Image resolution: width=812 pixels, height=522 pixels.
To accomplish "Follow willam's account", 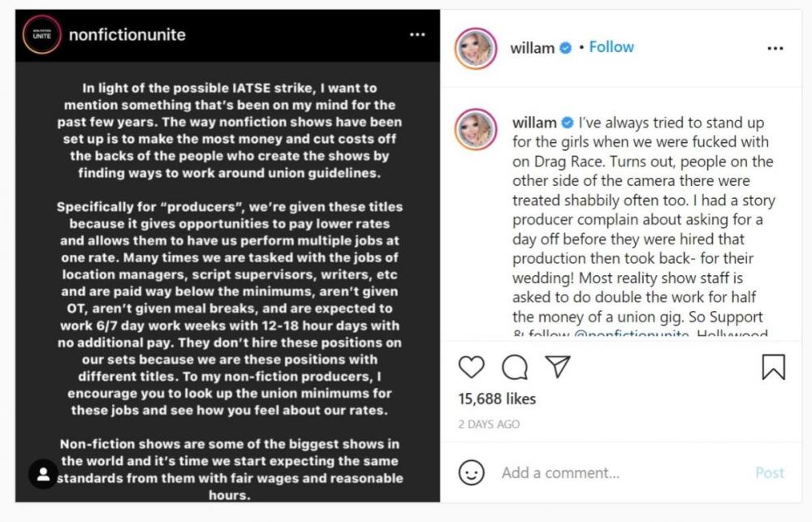I will point(611,47).
